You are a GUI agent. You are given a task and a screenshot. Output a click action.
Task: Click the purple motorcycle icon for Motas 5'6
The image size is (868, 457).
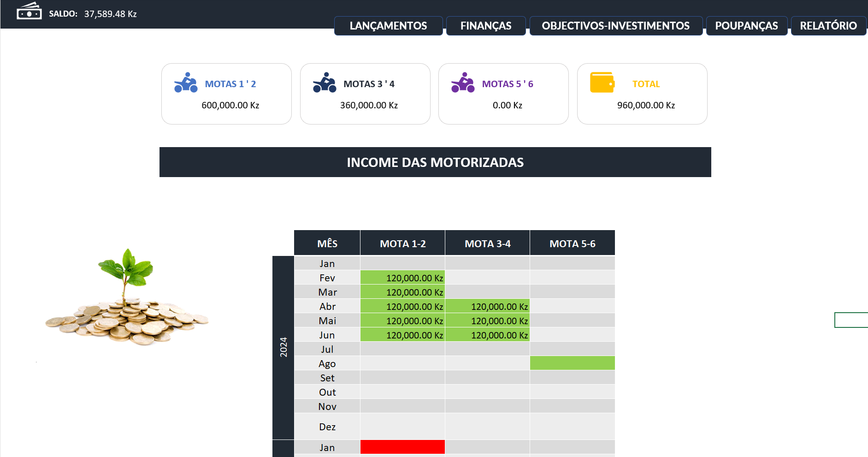(x=463, y=83)
